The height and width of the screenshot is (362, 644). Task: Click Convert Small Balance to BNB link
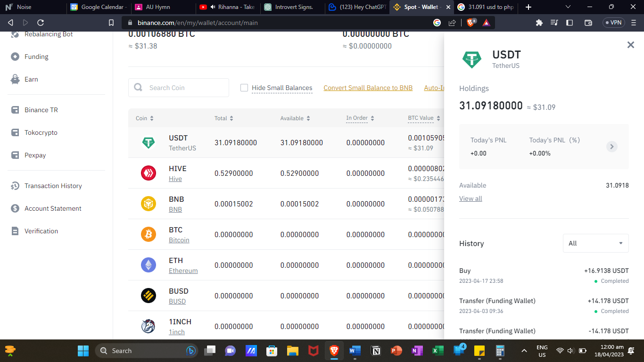coord(368,88)
